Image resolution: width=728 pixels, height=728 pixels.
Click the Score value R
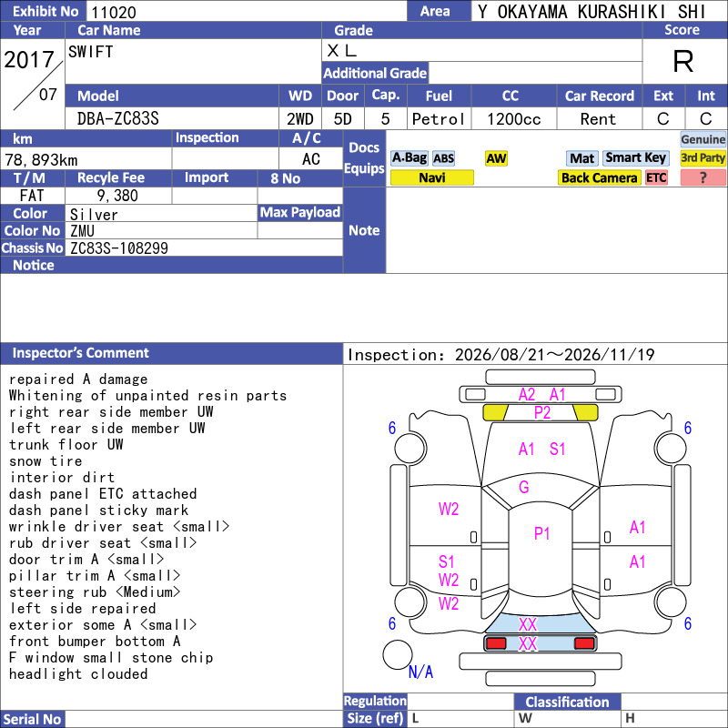click(683, 61)
